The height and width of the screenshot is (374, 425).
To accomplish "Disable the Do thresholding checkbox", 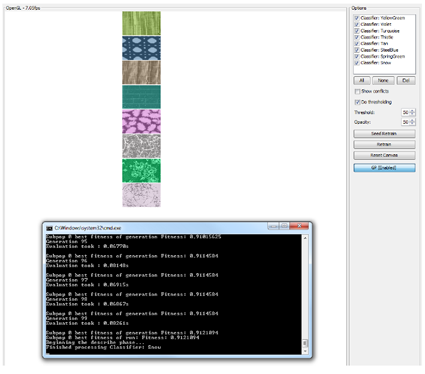I will (357, 102).
